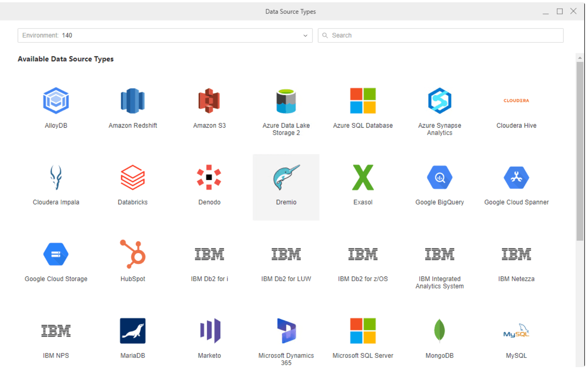Choose the Databricks data source
Image resolution: width=588 pixels, height=371 pixels.
tap(133, 177)
